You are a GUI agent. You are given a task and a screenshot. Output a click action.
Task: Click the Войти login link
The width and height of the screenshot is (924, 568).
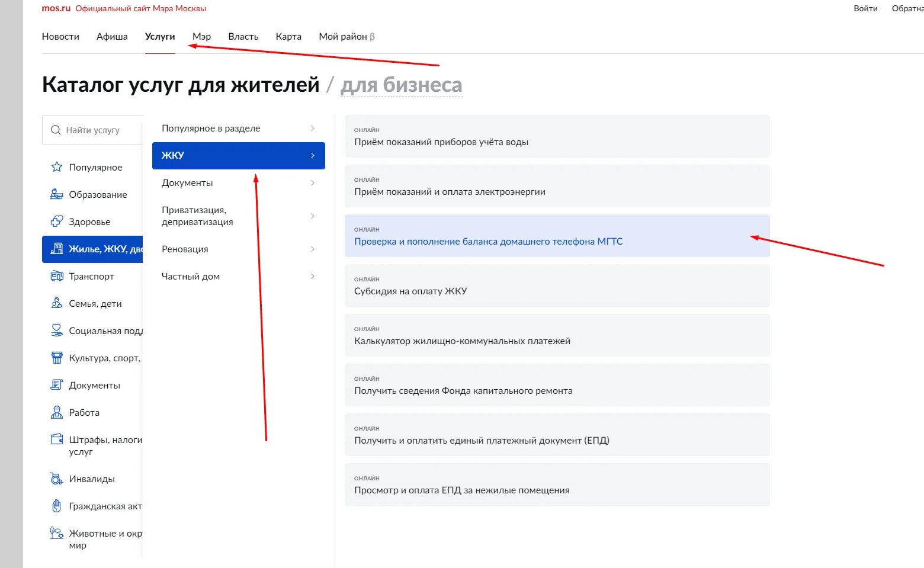(865, 8)
